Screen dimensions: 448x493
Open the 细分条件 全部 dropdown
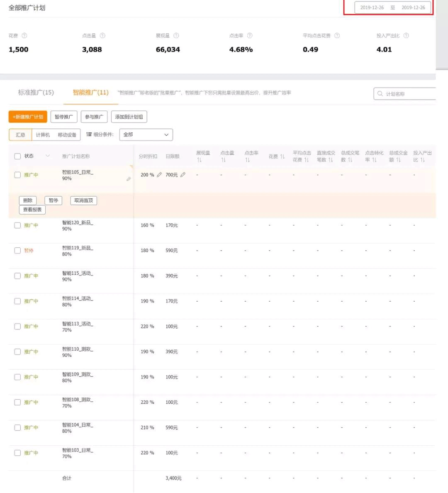(146, 135)
